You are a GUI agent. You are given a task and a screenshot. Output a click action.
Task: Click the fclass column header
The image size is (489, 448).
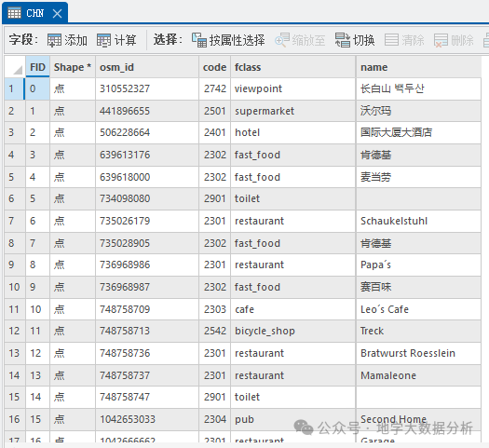tap(292, 67)
